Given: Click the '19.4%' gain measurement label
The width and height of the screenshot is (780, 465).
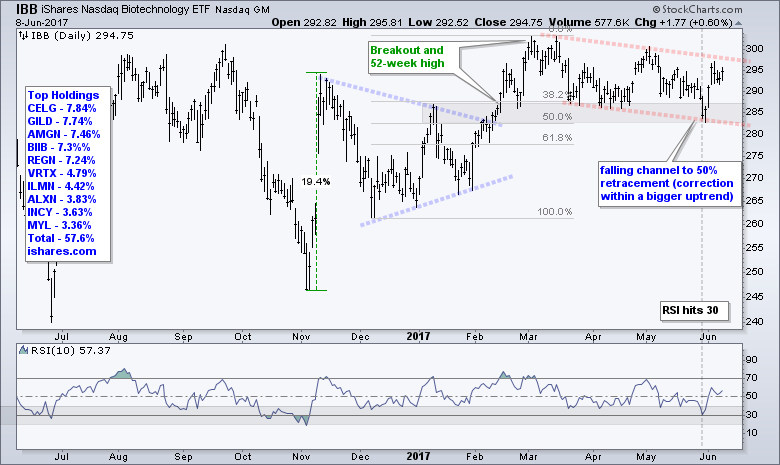Looking at the screenshot, I should click(x=316, y=182).
